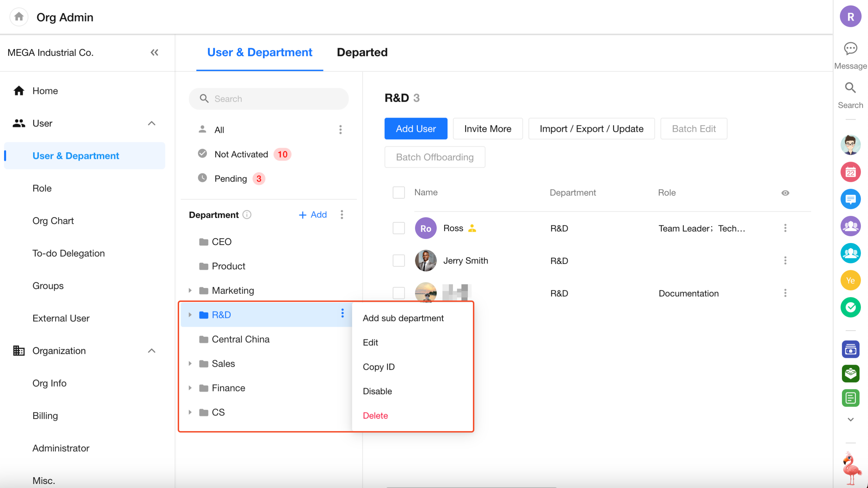This screenshot has height=488, width=868.
Task: Click the blue Add User button
Action: tap(416, 129)
